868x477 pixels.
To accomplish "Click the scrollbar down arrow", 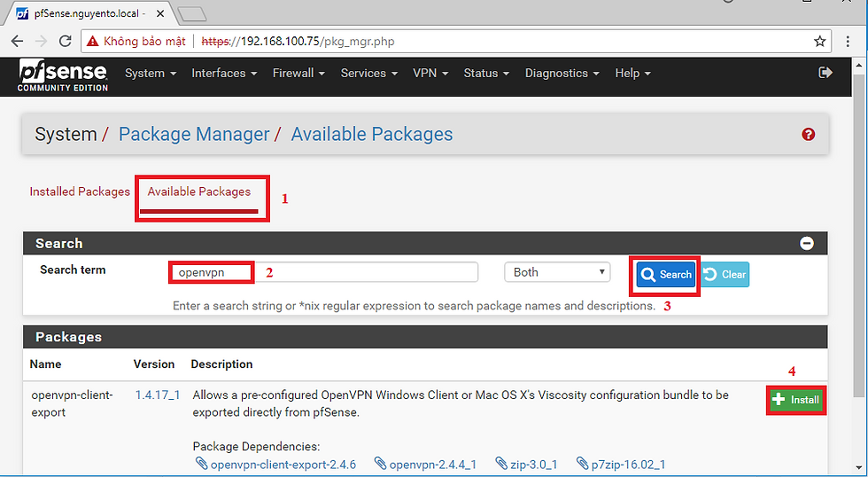I will click(x=858, y=469).
